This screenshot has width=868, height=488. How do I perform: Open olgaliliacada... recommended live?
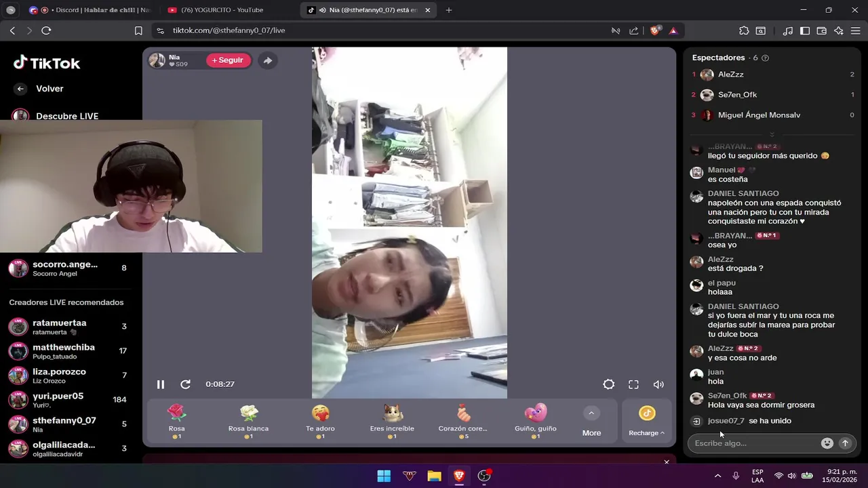point(68,449)
